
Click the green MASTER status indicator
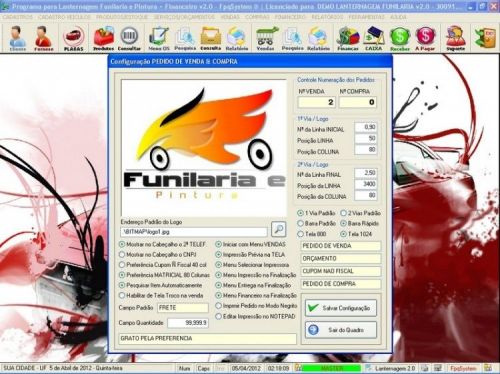(x=332, y=368)
